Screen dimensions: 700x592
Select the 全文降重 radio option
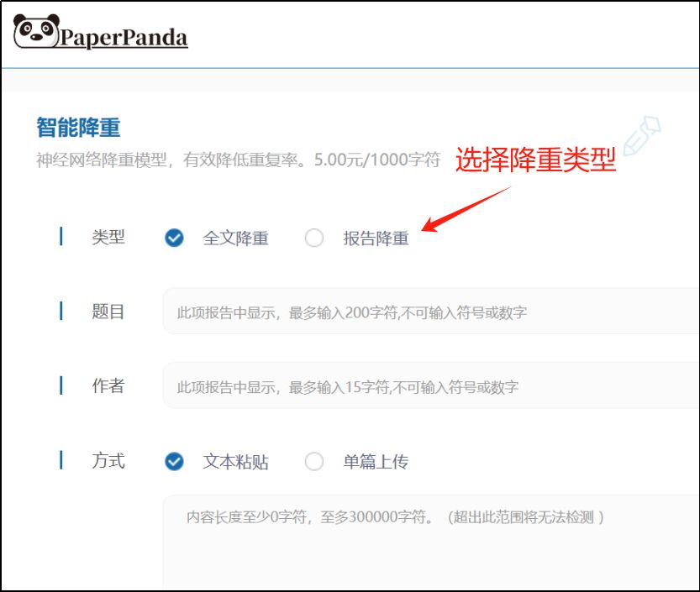(174, 238)
